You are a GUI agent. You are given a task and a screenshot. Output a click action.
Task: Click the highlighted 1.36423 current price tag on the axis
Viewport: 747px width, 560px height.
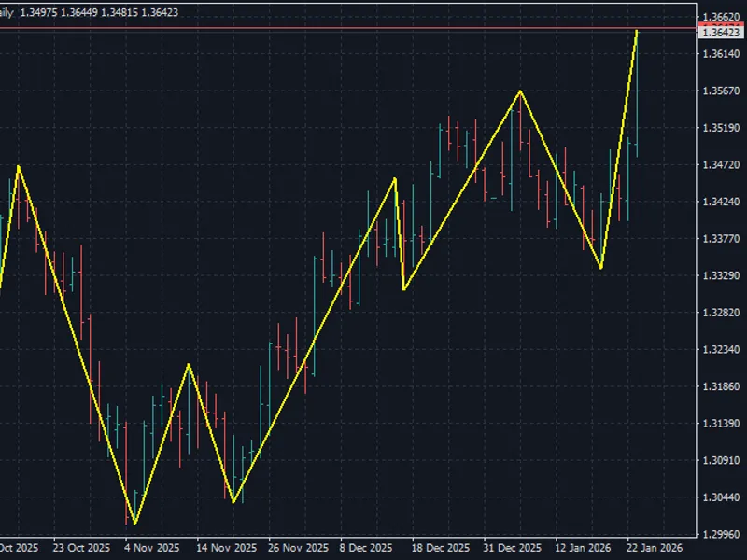[x=721, y=33]
